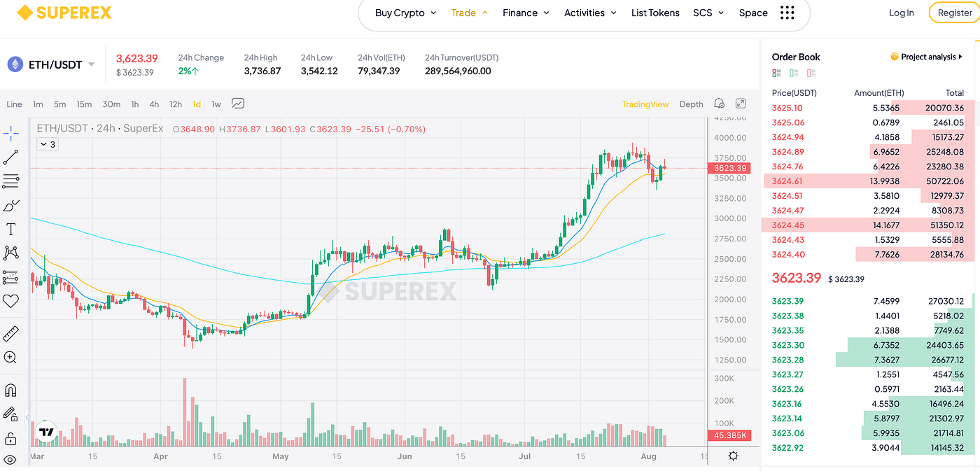Expand the Activities menu
The height and width of the screenshot is (471, 980).
coord(590,13)
